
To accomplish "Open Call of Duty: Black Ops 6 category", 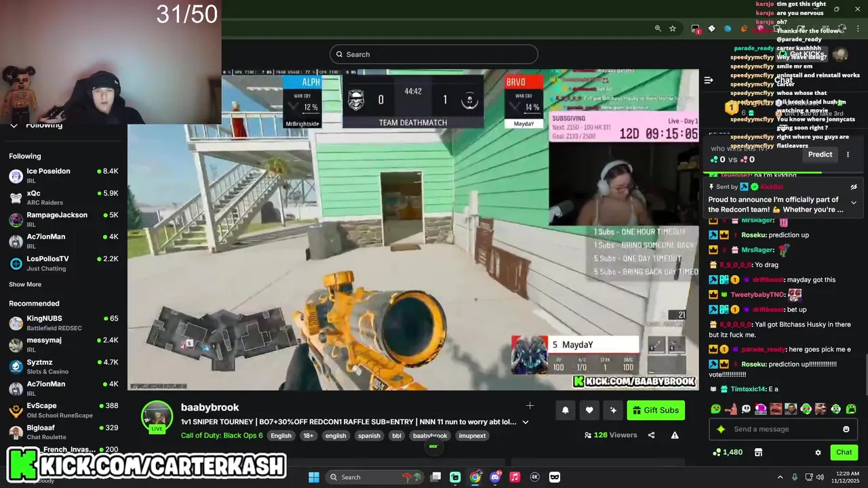I will [222, 435].
